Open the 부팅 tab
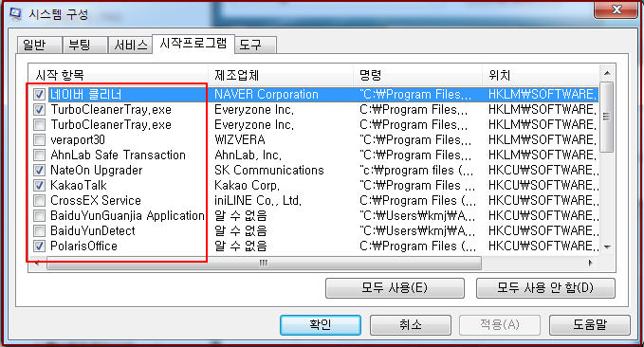Image resolution: width=644 pixels, height=347 pixels. (84, 45)
